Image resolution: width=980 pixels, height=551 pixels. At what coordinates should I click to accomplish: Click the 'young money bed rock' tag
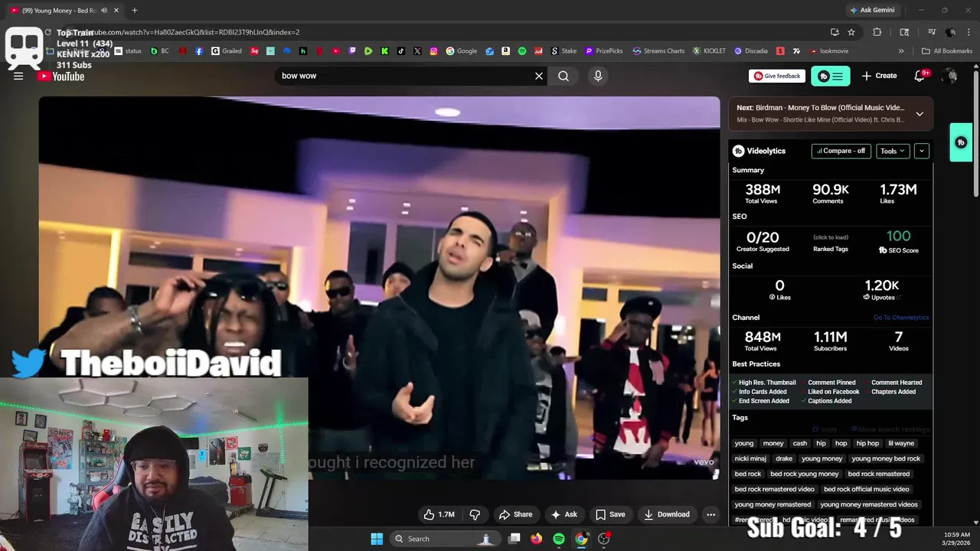pos(886,458)
